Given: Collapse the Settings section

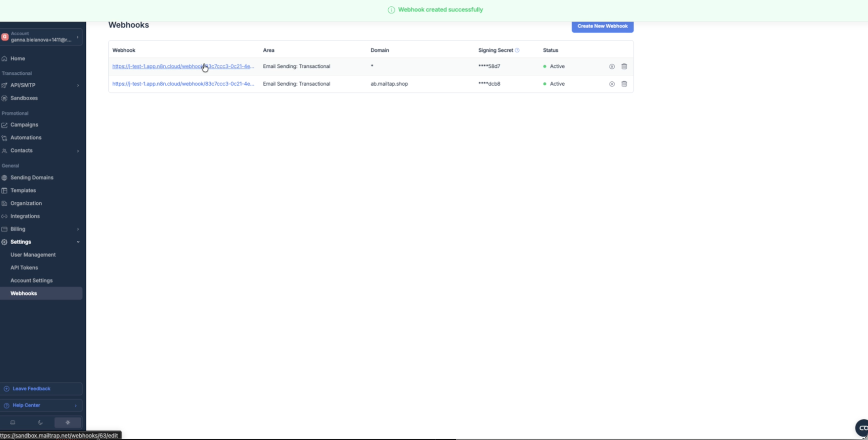Looking at the screenshot, I should (x=78, y=242).
